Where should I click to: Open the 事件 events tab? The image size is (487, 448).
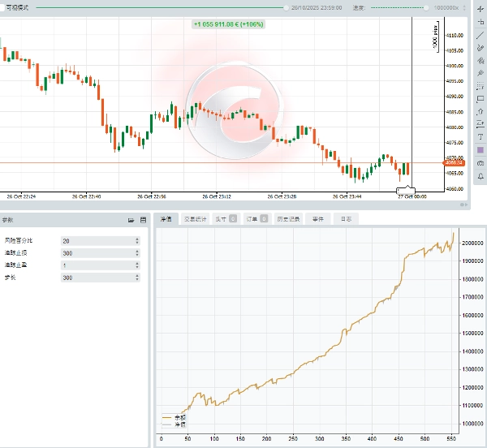317,219
